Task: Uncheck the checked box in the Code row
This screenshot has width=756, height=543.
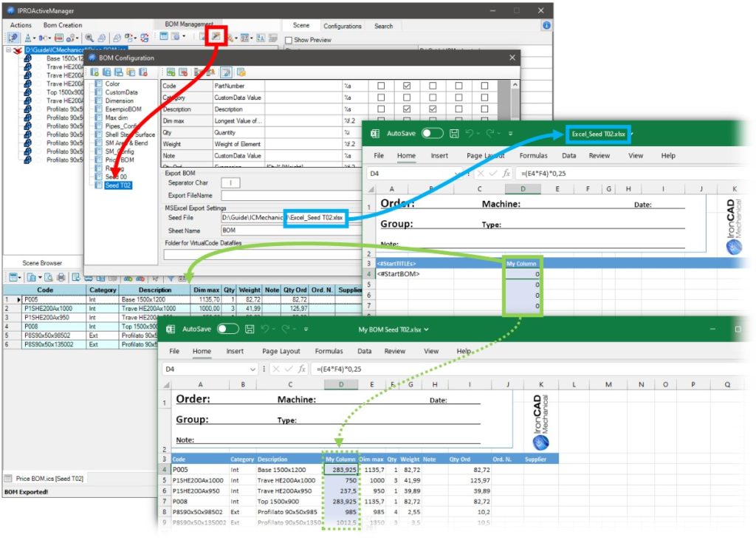Action: pyautogui.click(x=407, y=86)
